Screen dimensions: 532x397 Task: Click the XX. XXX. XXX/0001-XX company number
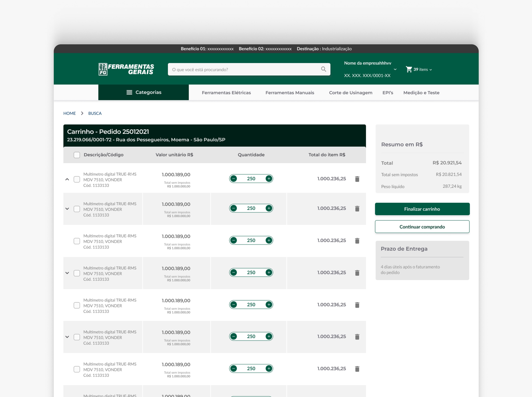367,75
